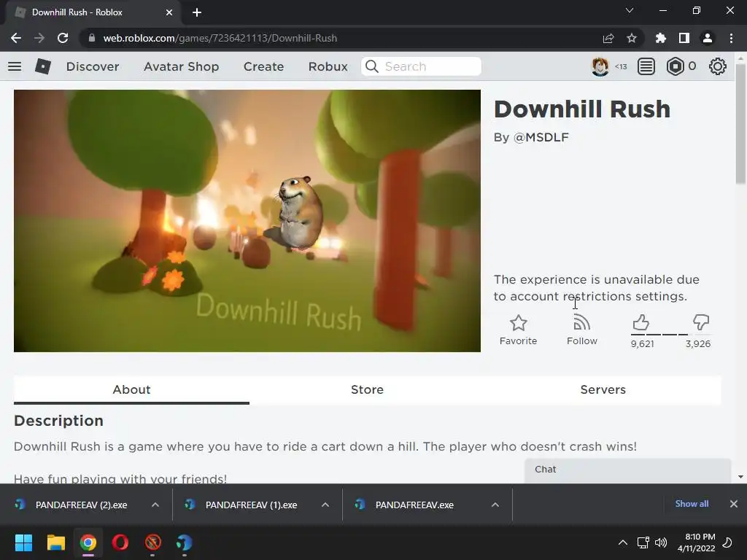Switch to the Servers tab
The height and width of the screenshot is (560, 747).
pos(603,389)
